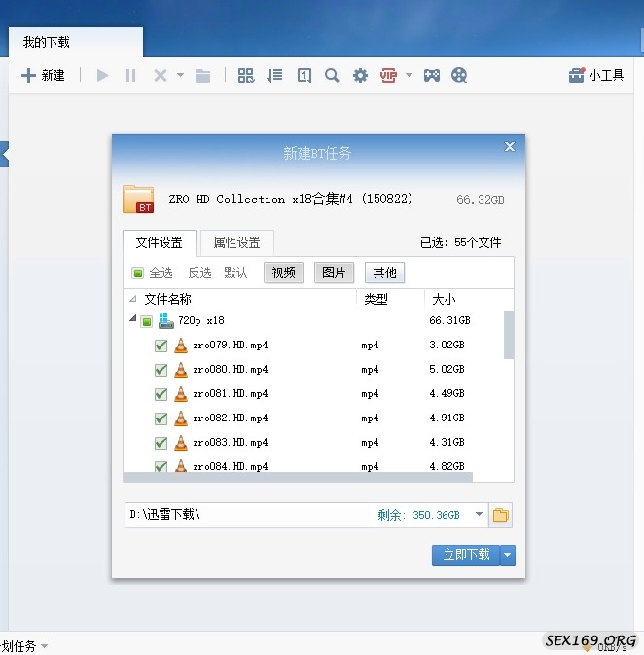644x655 pixels.
Task: Browse for folder next to the save path
Action: coord(501,515)
